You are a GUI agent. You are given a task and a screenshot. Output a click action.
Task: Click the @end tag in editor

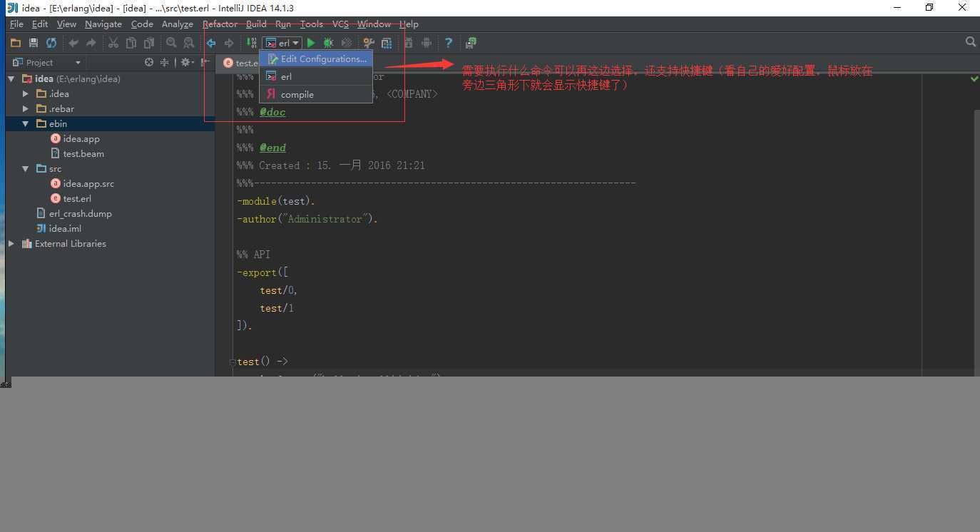pos(272,148)
